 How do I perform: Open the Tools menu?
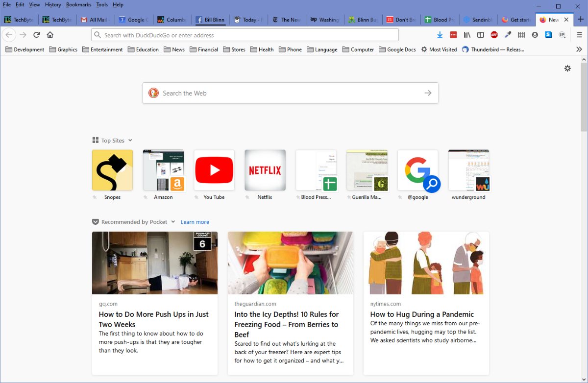coord(102,4)
